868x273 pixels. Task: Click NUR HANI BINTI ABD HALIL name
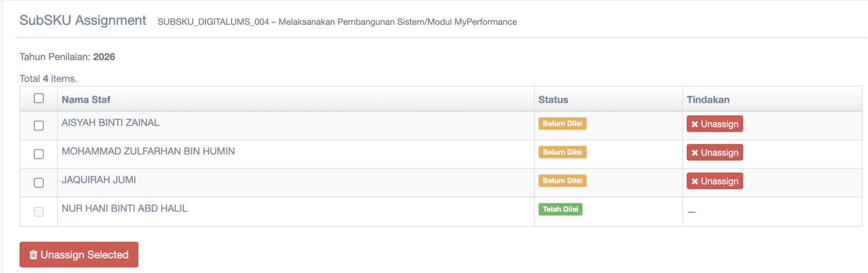tap(125, 208)
